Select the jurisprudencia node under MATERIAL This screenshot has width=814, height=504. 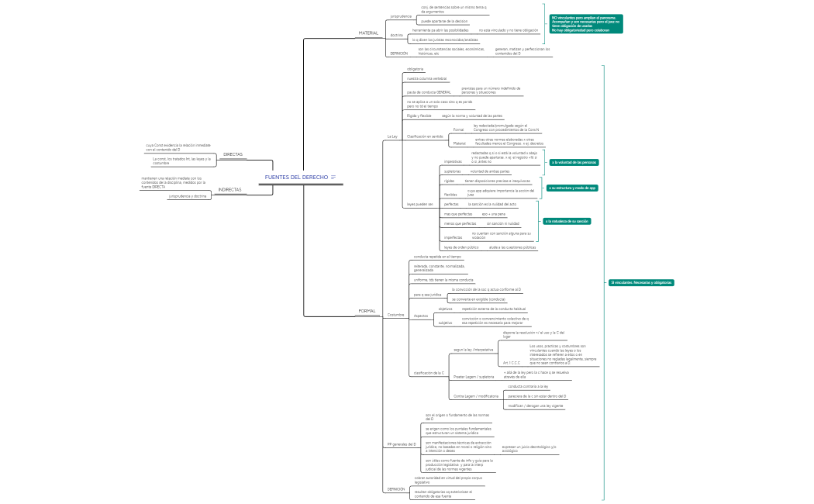(401, 16)
